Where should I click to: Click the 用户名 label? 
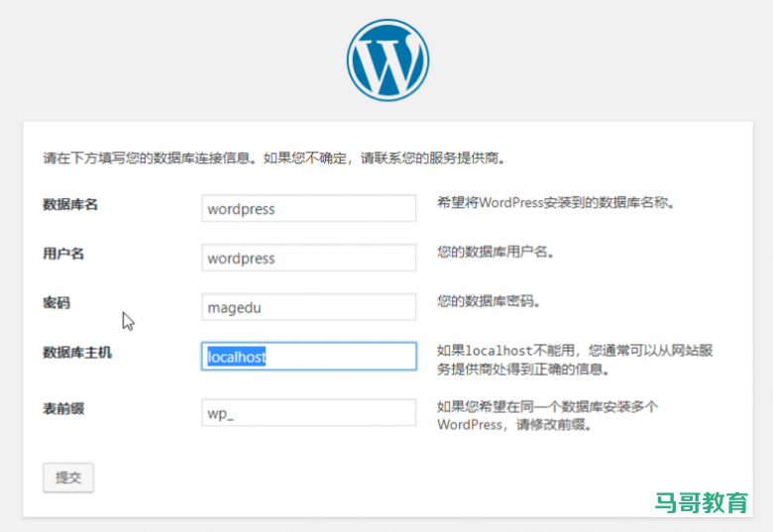click(x=63, y=254)
